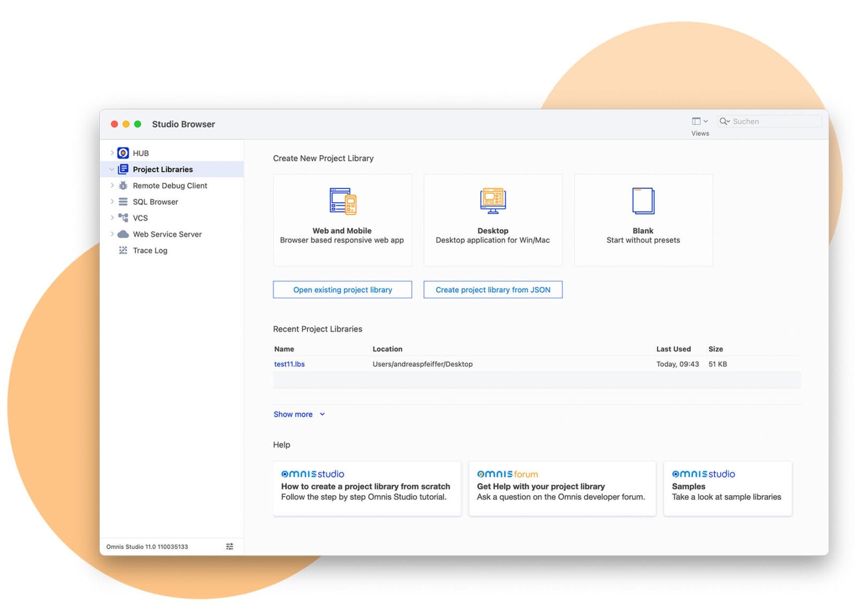The image size is (856, 616).
Task: Collapse the Project Libraries node
Action: pyautogui.click(x=112, y=170)
